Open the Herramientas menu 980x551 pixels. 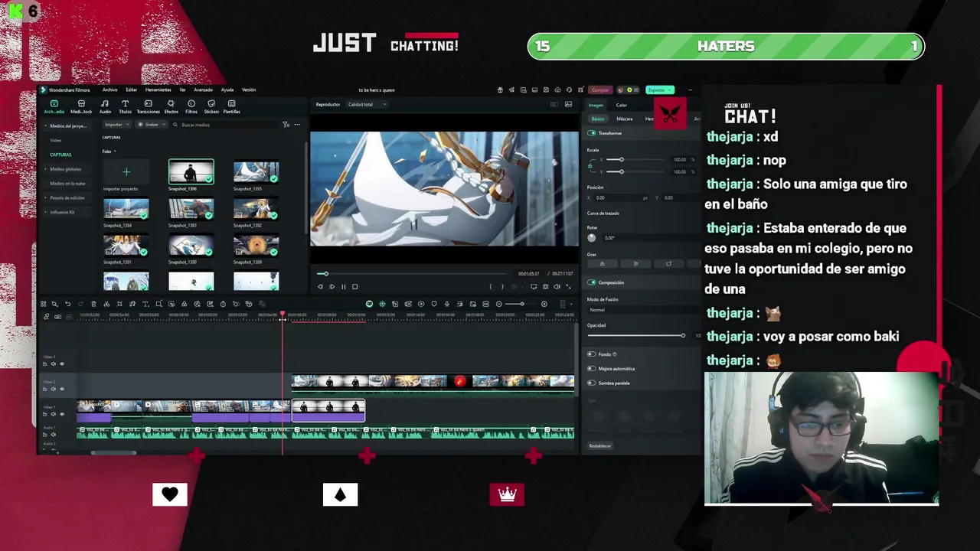coord(158,90)
